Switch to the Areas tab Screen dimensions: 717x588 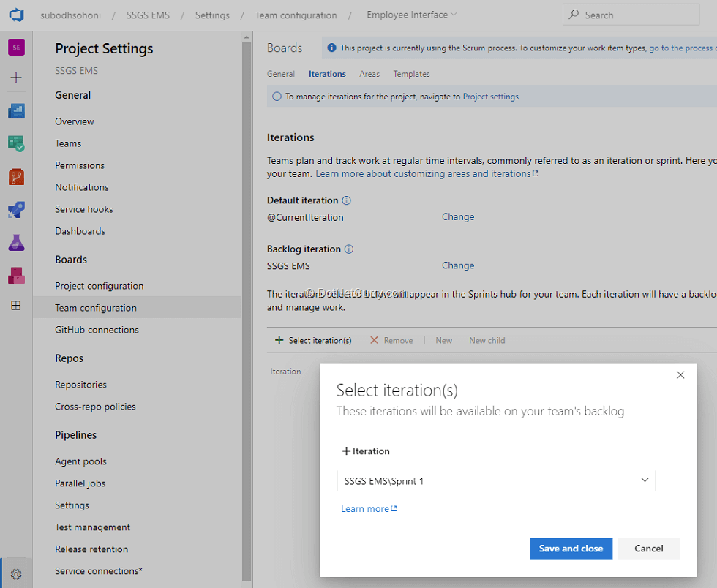point(369,74)
